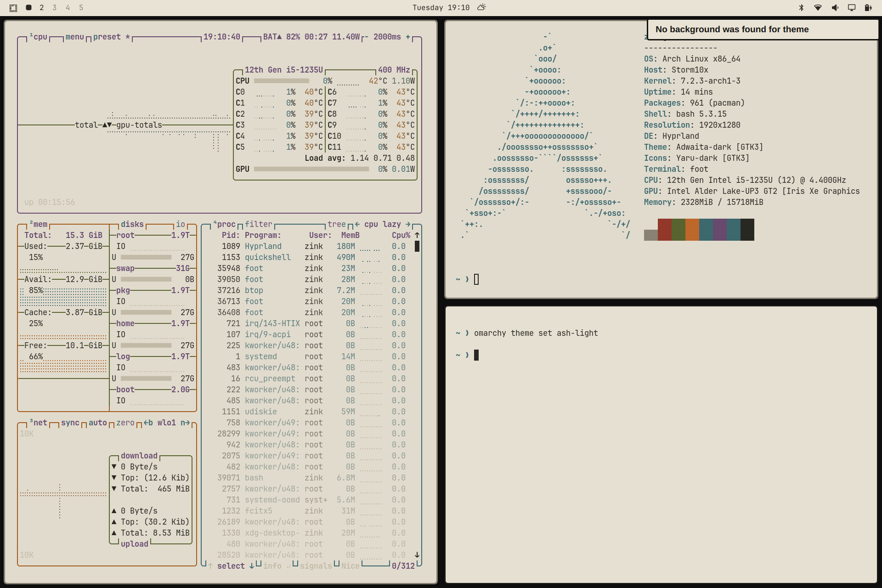This screenshot has width=882, height=588.
Task: Click the process list scrollbar thumb
Action: pyautogui.click(x=417, y=246)
